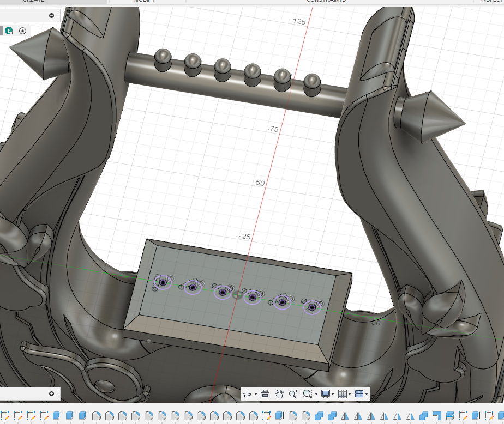
Task: Select the first sketch feature in the timeline
Action: [x=4, y=416]
